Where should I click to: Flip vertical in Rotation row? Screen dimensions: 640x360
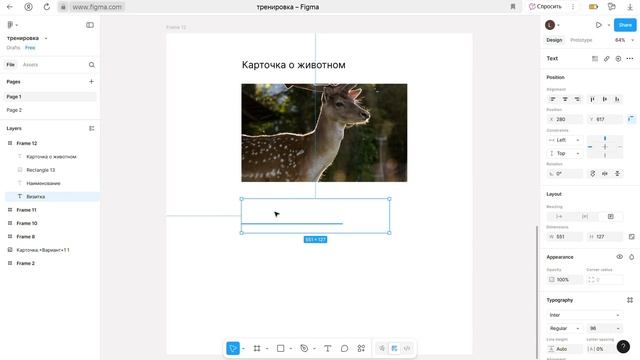pos(617,173)
